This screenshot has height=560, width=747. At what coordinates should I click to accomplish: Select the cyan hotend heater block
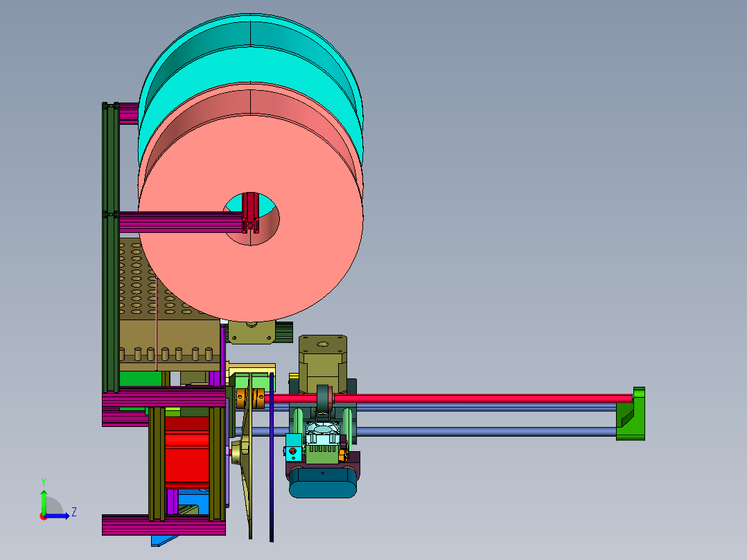[x=294, y=448]
